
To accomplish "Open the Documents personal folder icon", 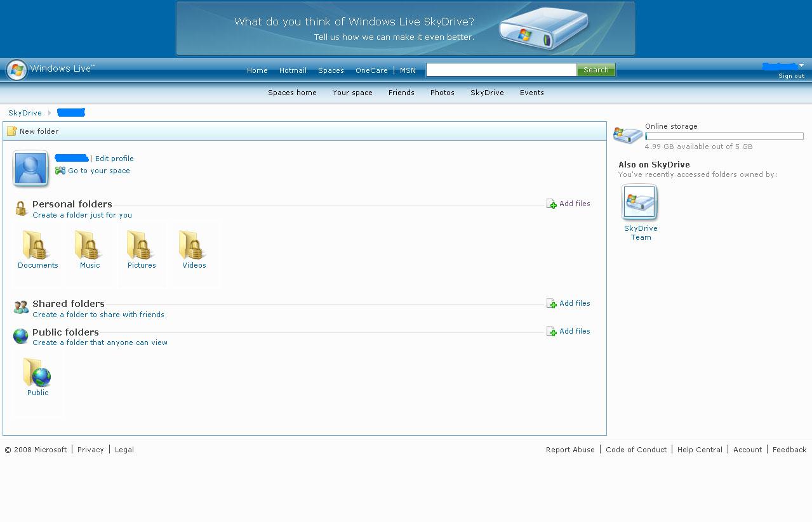I will point(37,245).
